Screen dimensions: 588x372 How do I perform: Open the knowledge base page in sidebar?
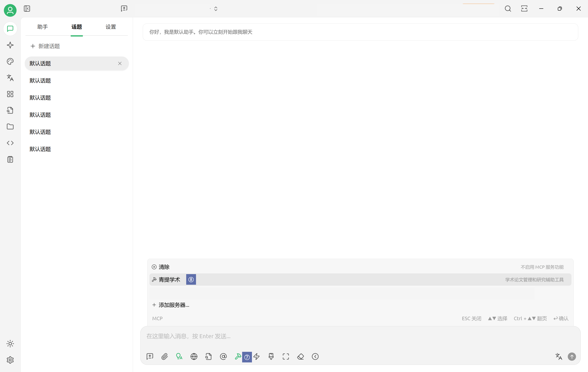(10, 111)
